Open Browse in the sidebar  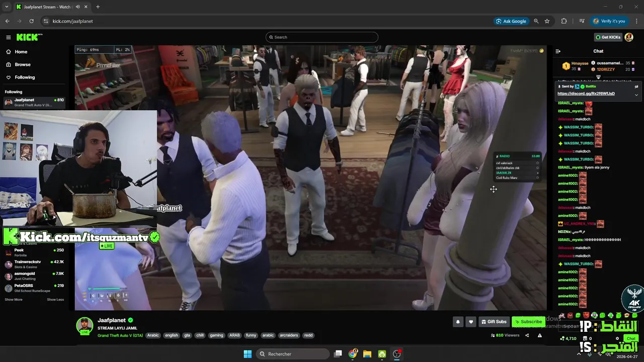18,64
